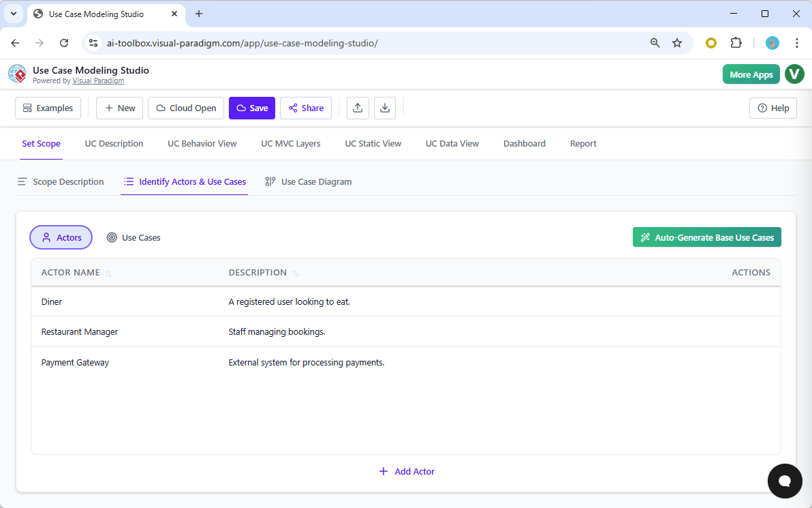Screen dimensions: 812x508
Task: Switch to the Use Cases view
Action: click(x=134, y=237)
